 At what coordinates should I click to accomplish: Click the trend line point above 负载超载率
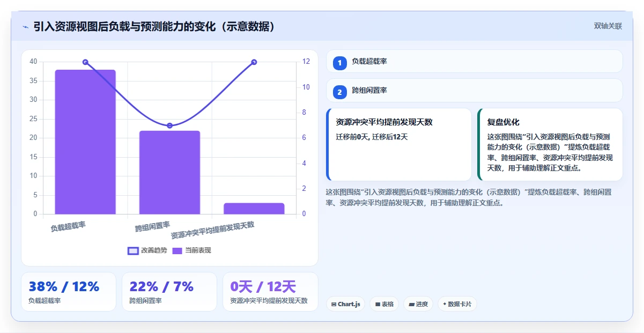point(85,62)
